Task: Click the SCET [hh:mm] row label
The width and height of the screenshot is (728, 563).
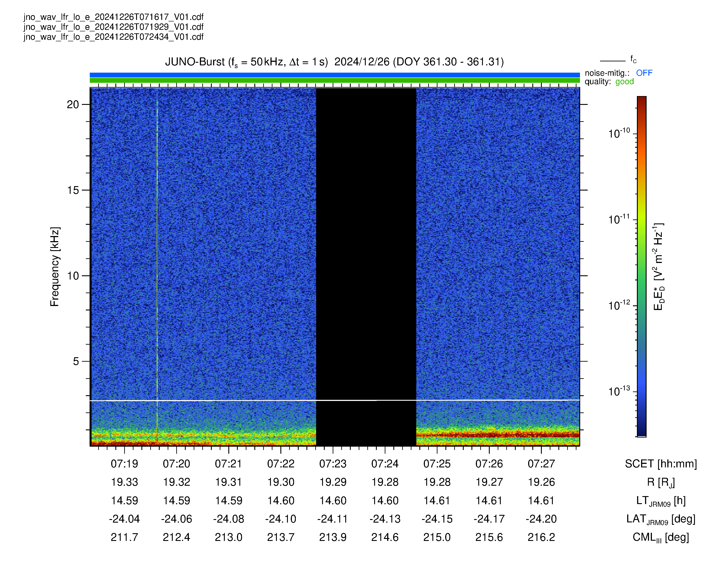Action: click(661, 464)
